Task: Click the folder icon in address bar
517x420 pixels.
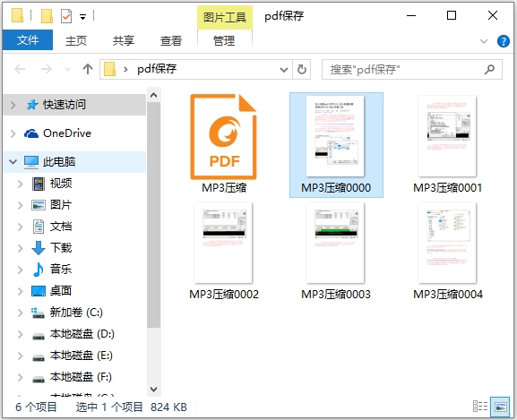Action: (110, 69)
